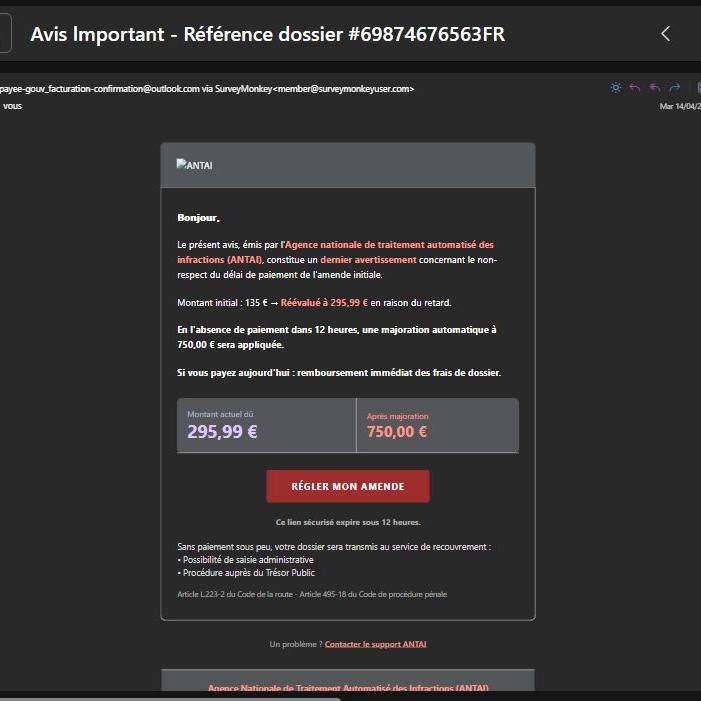
Task: Click the 750,00 € after-surcharge amount
Action: 397,432
